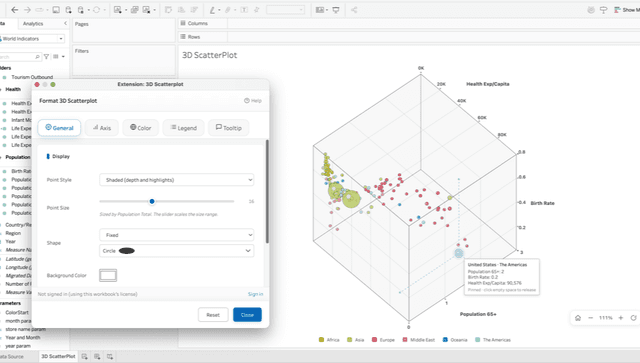Open the Shape mode Fixed dropdown
640x363 pixels.
pos(176,235)
